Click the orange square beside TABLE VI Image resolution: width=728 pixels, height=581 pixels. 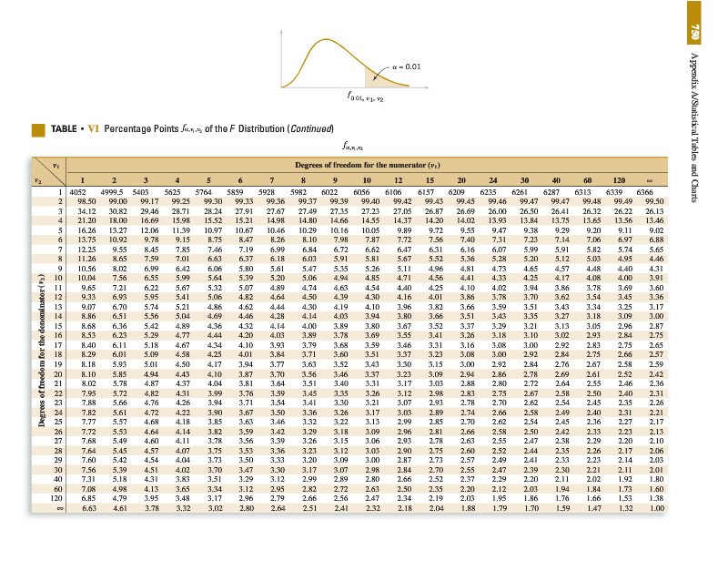click(38, 127)
